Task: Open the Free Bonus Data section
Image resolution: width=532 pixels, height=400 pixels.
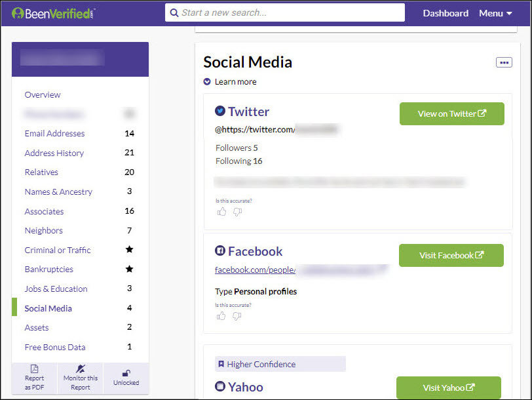Action: click(x=55, y=348)
